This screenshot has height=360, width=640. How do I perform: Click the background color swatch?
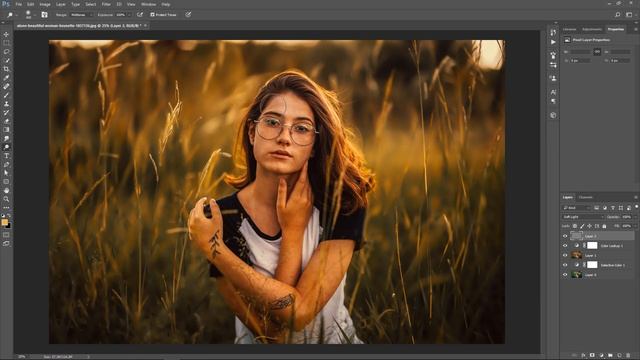[x=9, y=226]
